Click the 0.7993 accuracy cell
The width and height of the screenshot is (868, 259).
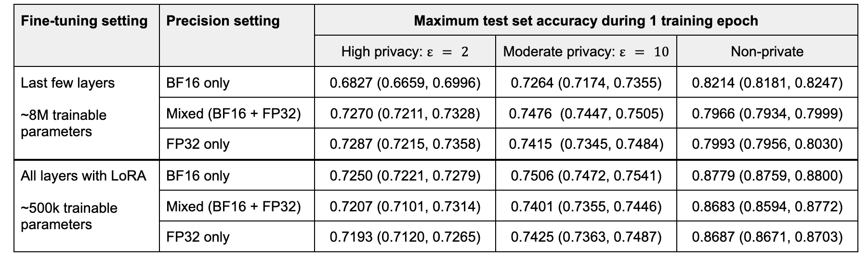[767, 144]
